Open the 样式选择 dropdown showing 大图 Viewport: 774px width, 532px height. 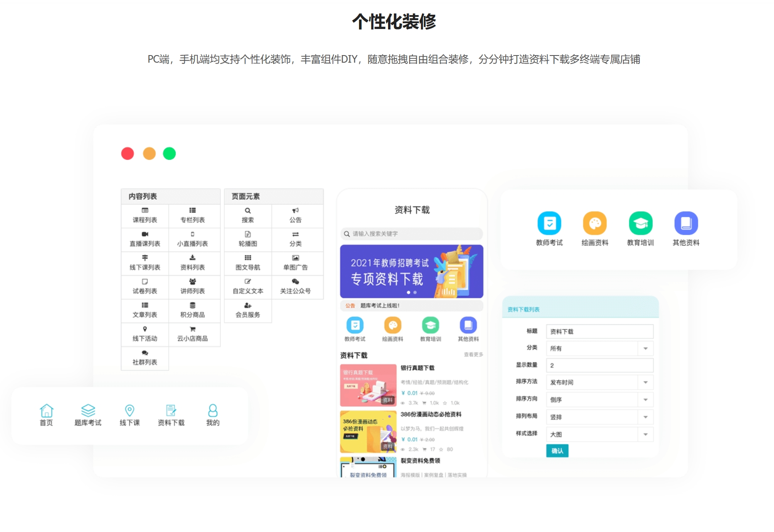[599, 434]
